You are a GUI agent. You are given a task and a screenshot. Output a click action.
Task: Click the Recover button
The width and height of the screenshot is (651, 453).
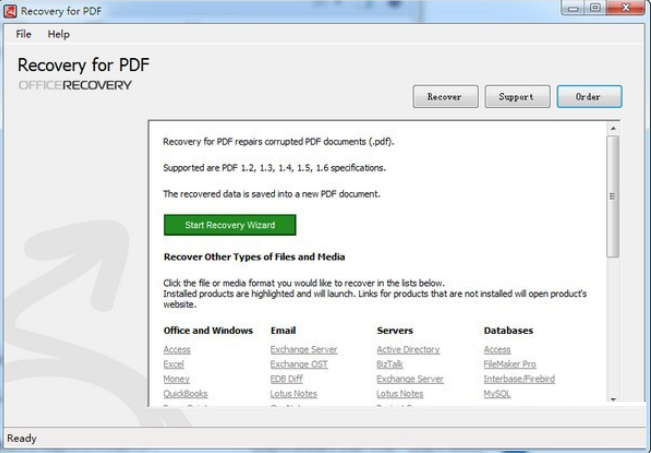[x=445, y=97]
